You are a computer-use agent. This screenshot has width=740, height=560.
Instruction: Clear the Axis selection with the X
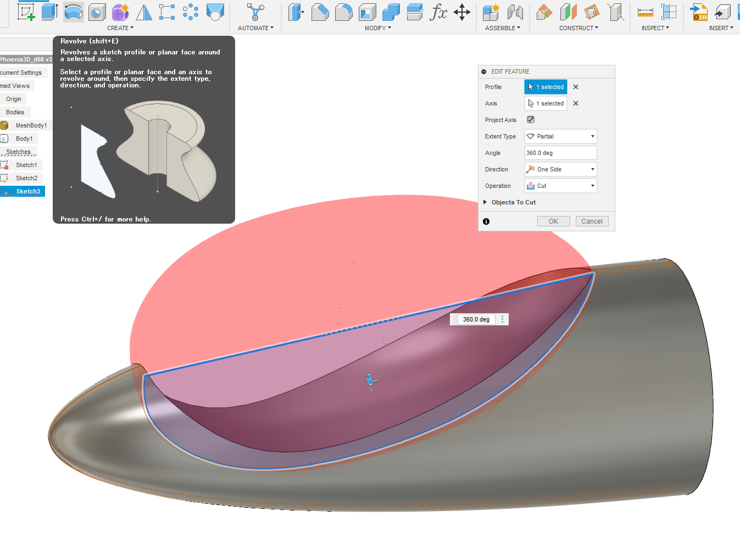point(575,103)
